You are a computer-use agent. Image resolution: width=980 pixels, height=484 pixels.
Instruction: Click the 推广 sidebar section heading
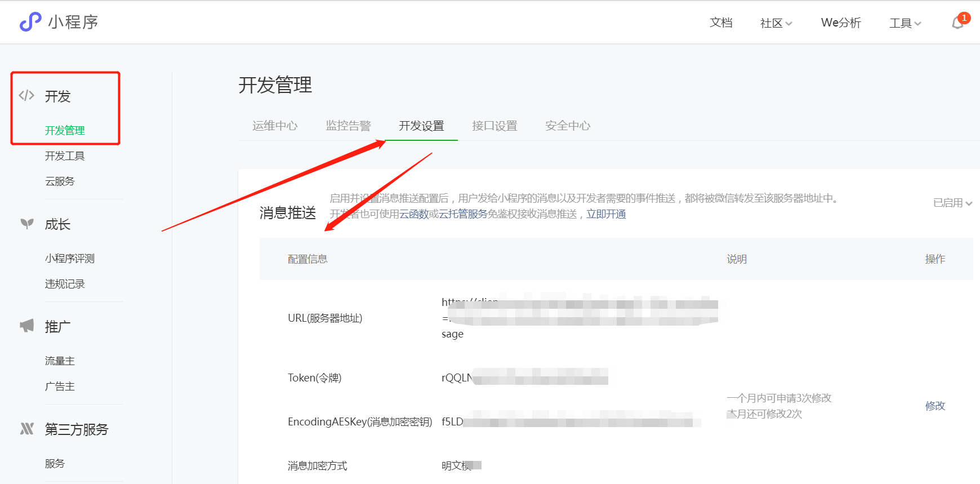[57, 326]
